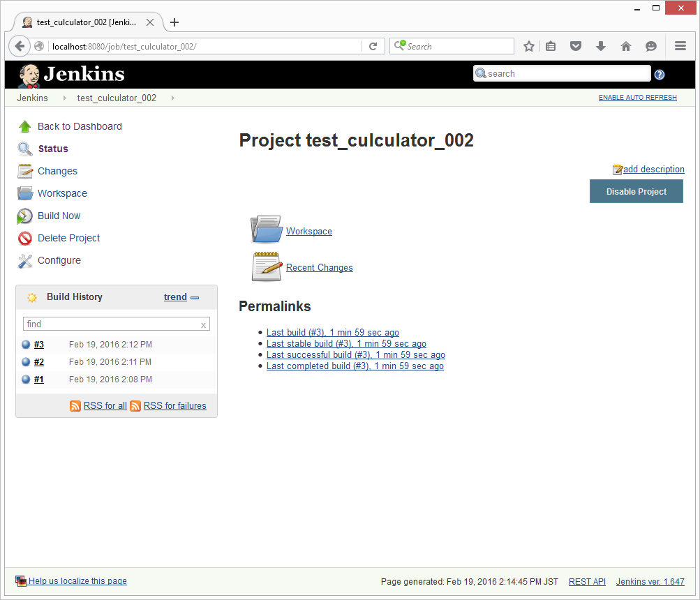Screen dimensions: 700x600
Task: Open the trend link in Build History
Action: coord(175,297)
